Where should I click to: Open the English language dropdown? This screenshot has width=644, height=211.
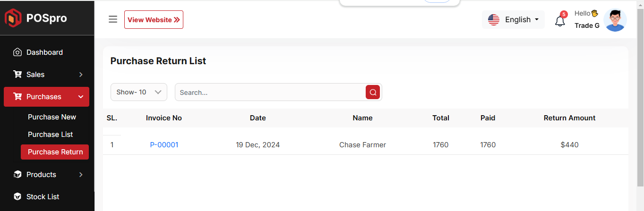point(514,20)
